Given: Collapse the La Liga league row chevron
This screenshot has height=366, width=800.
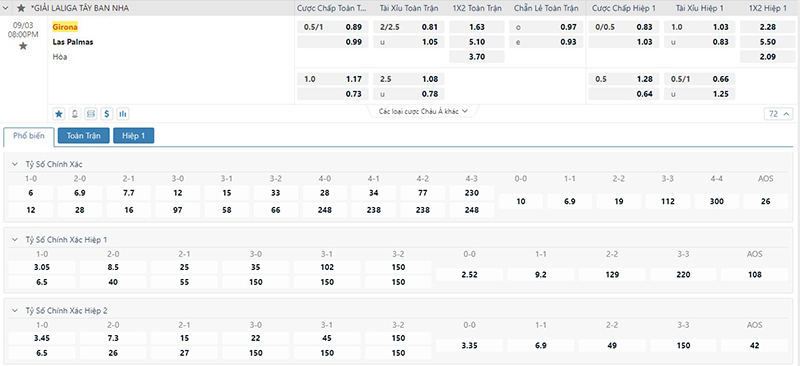Looking at the screenshot, I should (6, 8).
